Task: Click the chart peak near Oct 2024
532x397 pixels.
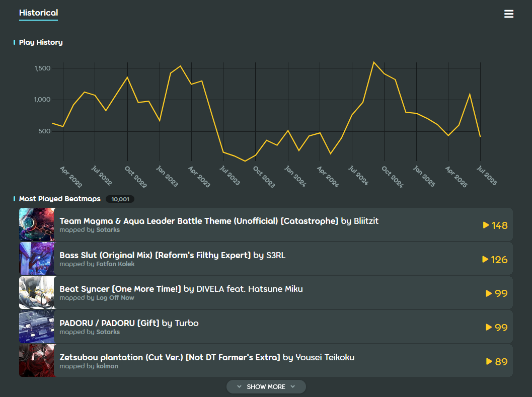Action: pyautogui.click(x=373, y=62)
